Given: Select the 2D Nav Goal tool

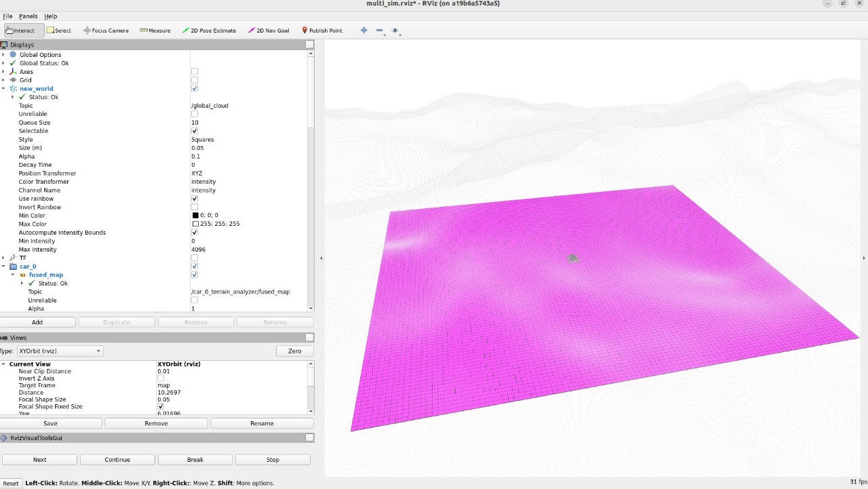Looking at the screenshot, I should [269, 31].
